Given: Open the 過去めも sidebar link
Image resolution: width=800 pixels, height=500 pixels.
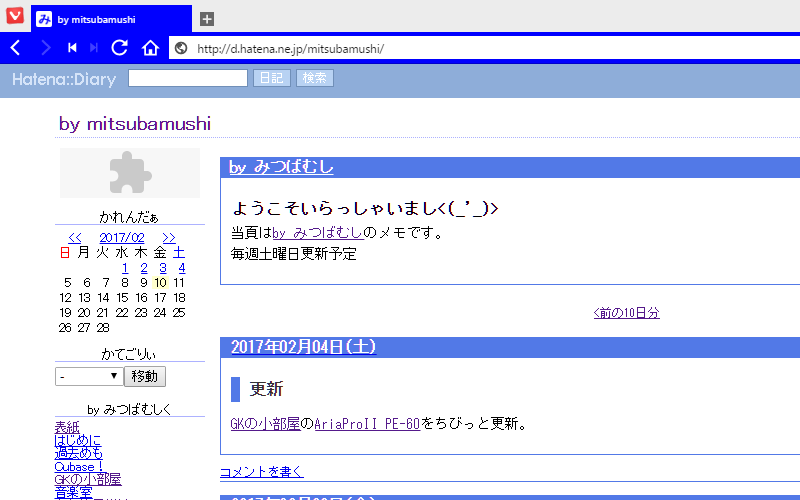Looking at the screenshot, I should [79, 453].
